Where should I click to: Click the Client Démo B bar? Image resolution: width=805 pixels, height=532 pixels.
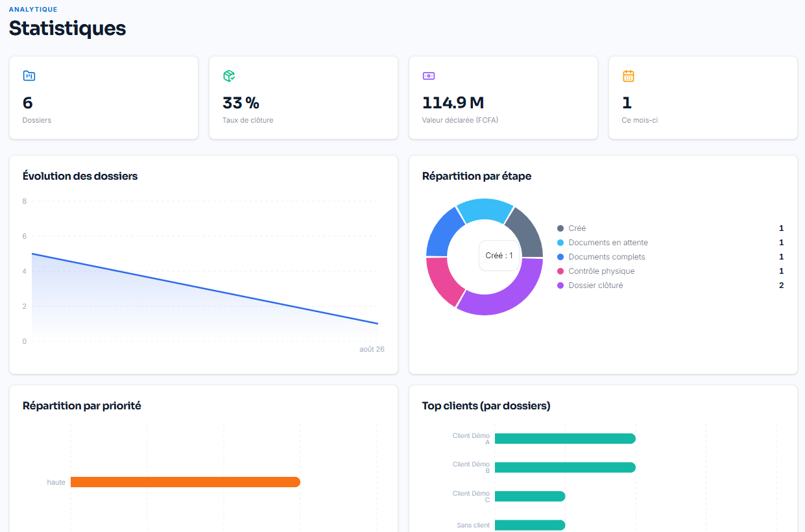pyautogui.click(x=565, y=467)
